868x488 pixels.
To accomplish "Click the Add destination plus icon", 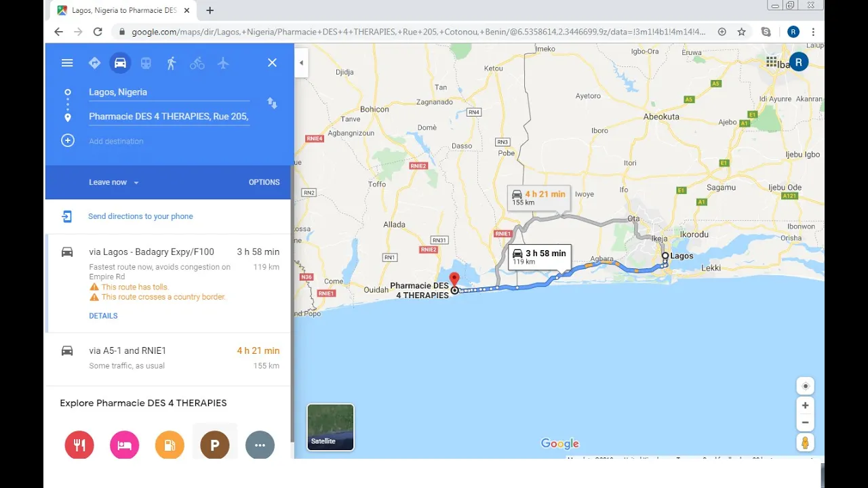I will pos(68,141).
